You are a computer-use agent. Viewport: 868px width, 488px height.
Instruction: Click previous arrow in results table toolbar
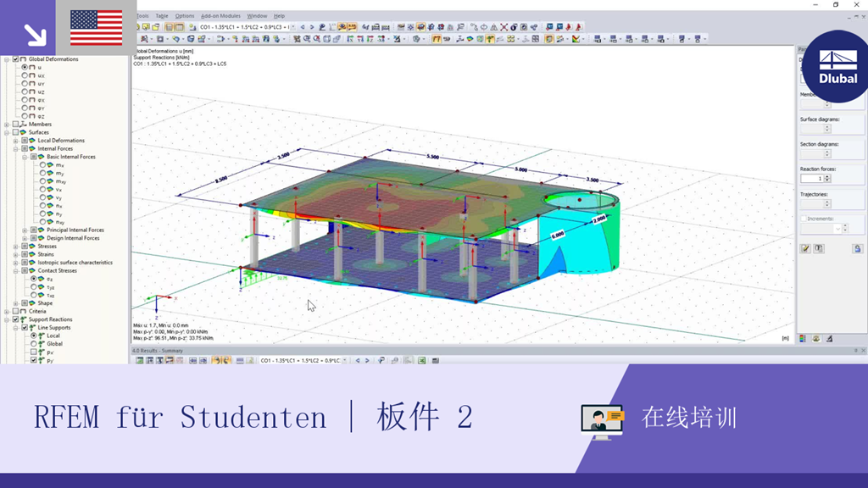click(358, 361)
